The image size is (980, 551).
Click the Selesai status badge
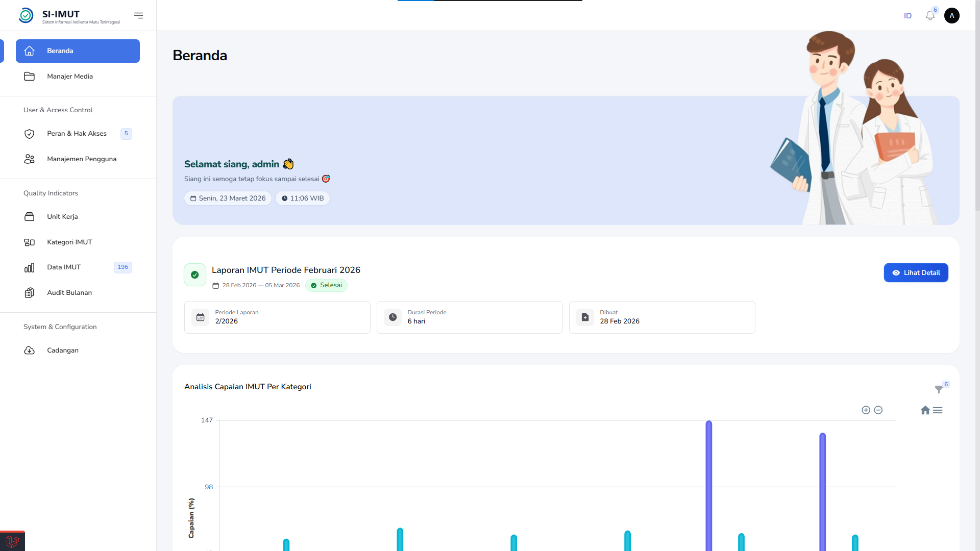[x=326, y=285]
